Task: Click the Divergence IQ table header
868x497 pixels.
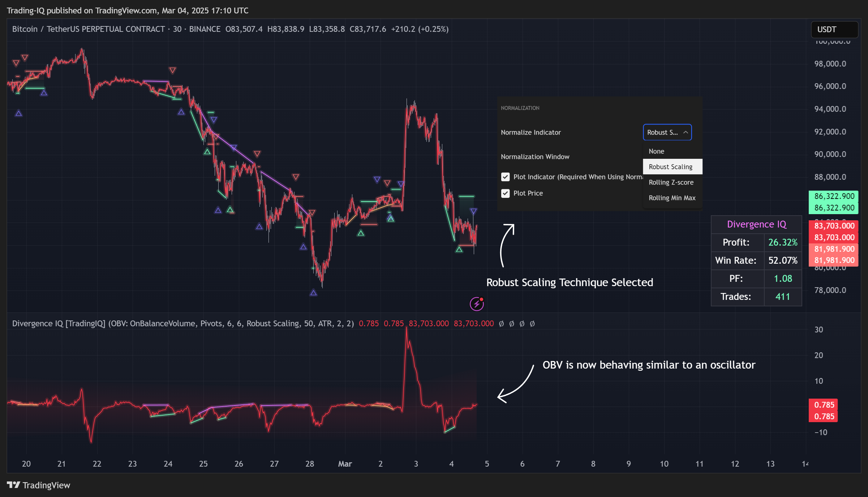Action: coord(756,224)
